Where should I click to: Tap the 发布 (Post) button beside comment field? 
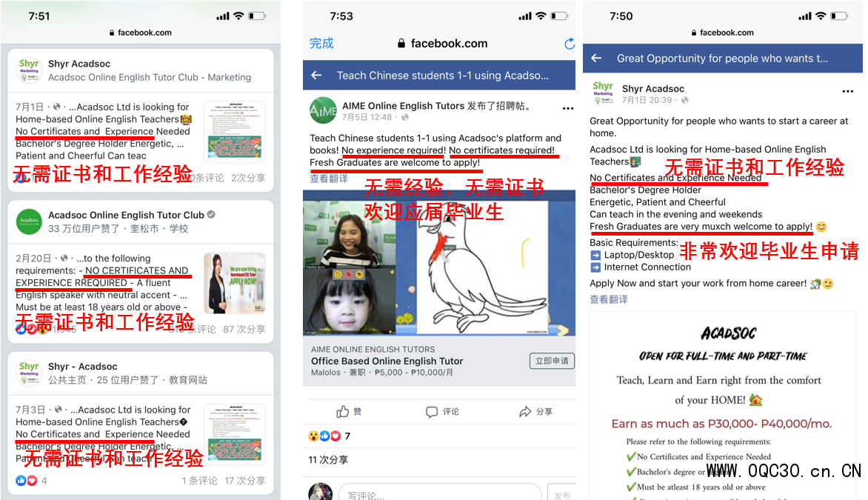561,495
